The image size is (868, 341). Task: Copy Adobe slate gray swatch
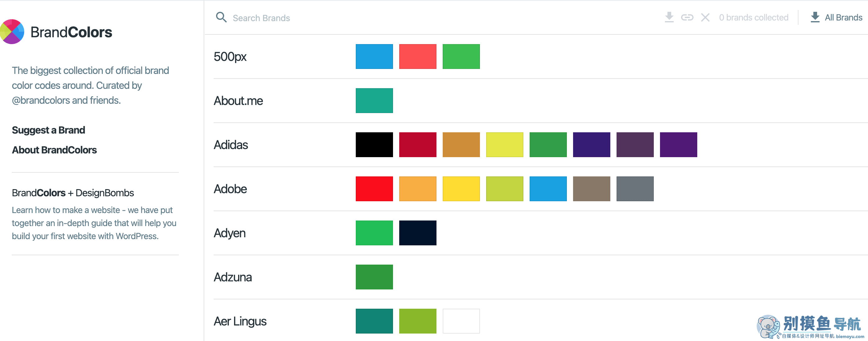[x=635, y=189]
